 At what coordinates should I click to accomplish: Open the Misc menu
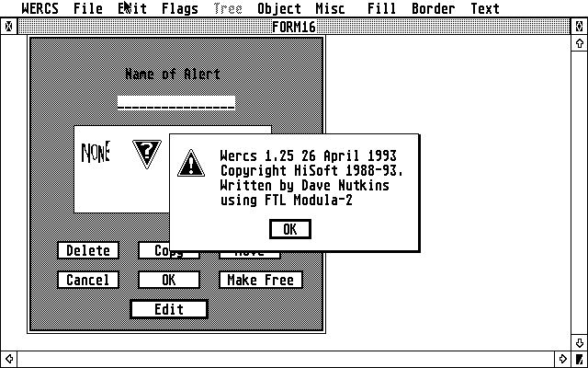pos(330,8)
